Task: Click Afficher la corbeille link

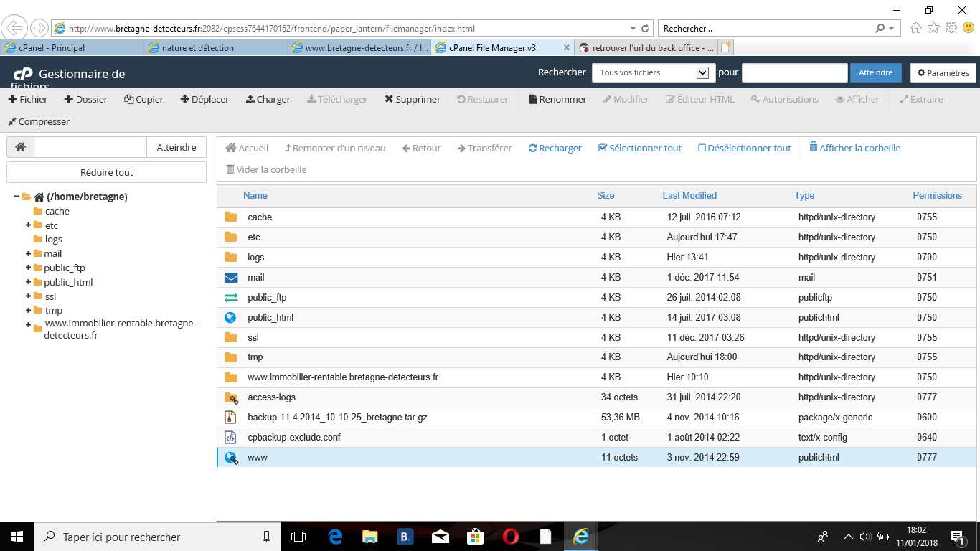Action: pos(854,148)
